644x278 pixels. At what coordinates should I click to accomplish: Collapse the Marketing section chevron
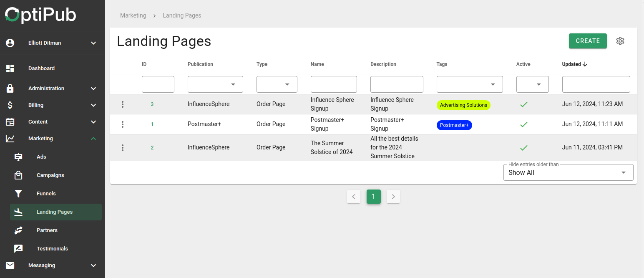(x=93, y=139)
